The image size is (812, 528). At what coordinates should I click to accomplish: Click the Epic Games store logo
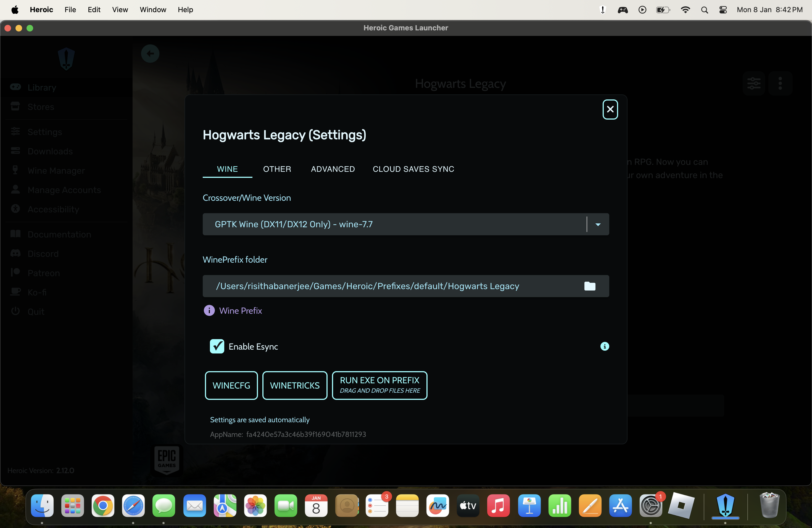point(167,460)
